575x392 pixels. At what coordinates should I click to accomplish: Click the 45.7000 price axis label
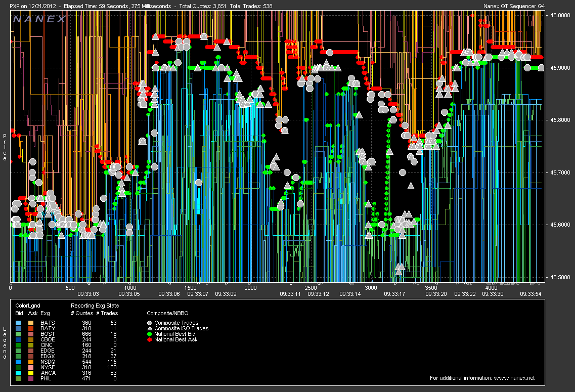click(560, 172)
